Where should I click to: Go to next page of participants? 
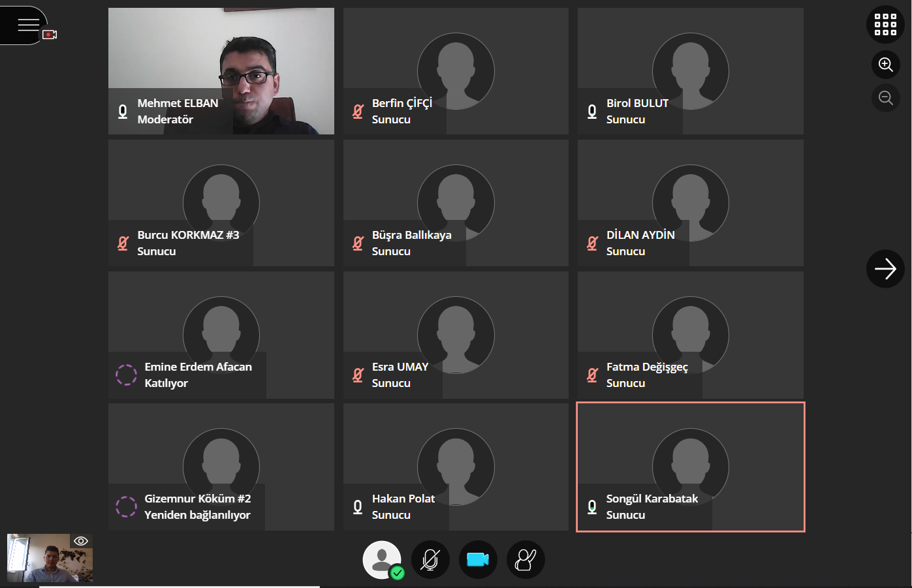[x=885, y=269]
